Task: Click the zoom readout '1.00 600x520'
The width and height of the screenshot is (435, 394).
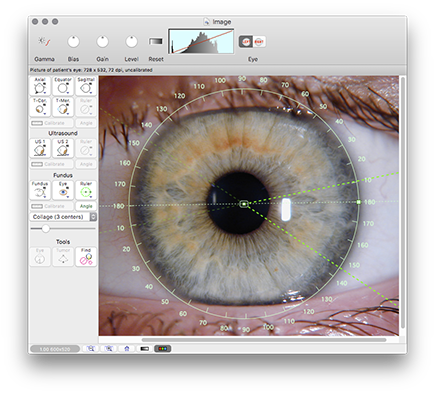Action: pyautogui.click(x=55, y=349)
